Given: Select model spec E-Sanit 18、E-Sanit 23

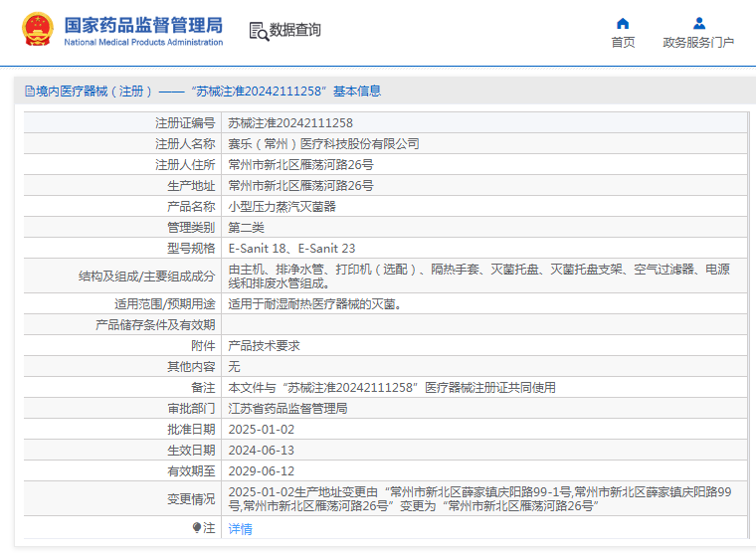Looking at the screenshot, I should point(291,249).
